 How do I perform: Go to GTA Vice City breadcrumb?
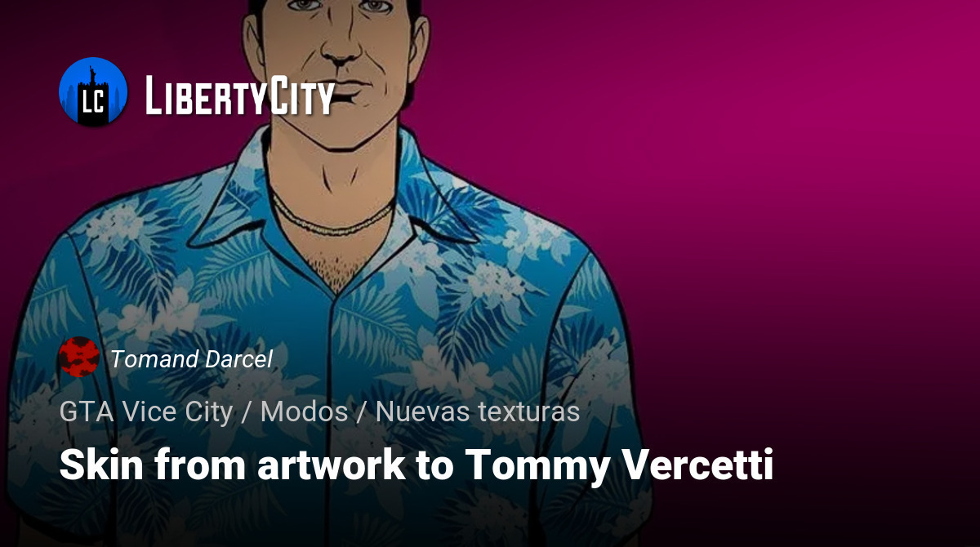[146, 412]
